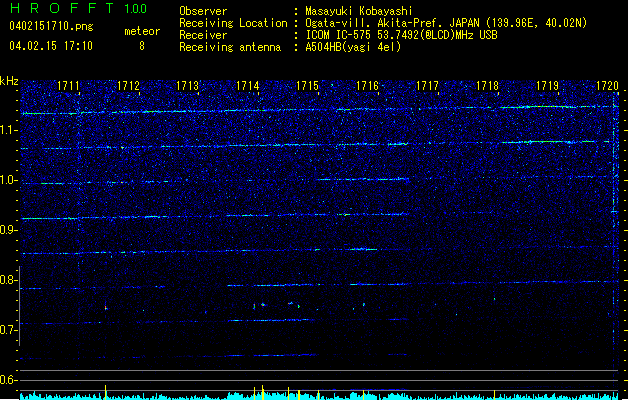Select the file name 0402151710.png
The height and width of the screenshot is (400, 629).
click(51, 26)
